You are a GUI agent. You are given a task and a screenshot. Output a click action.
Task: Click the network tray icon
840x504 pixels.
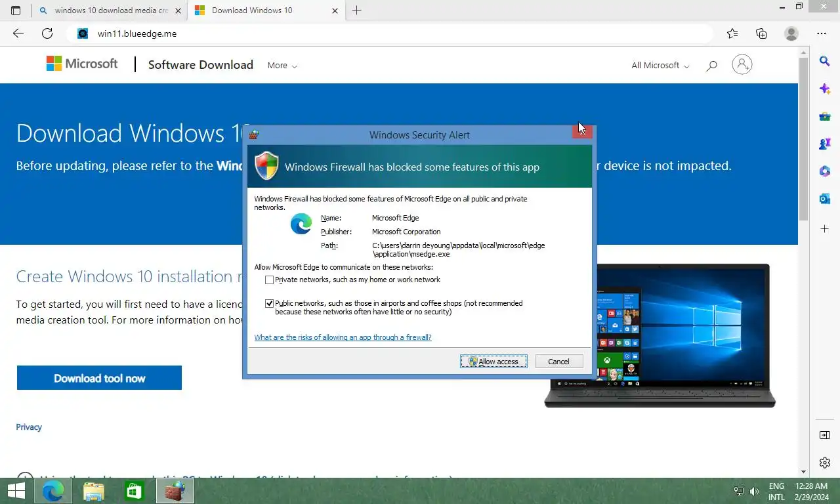pos(739,492)
